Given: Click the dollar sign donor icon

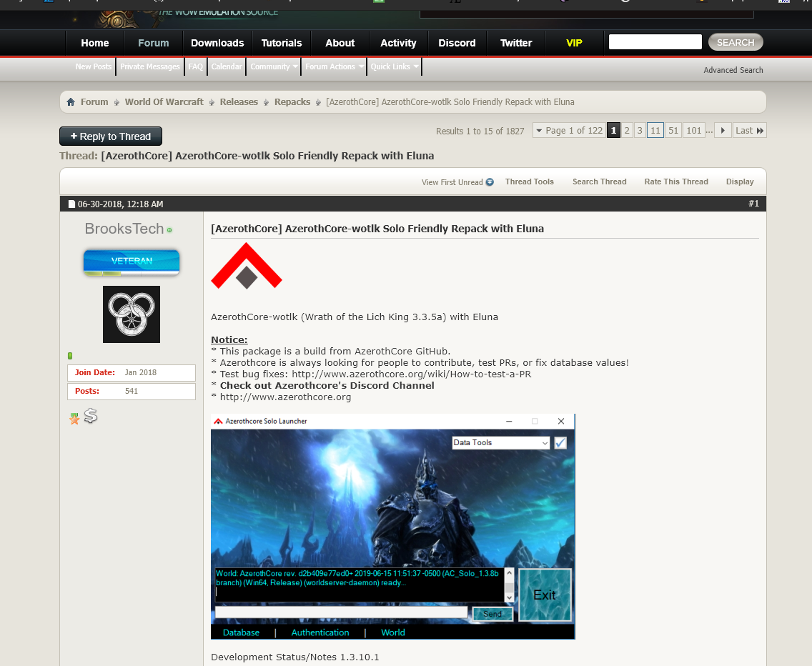Looking at the screenshot, I should 91,416.
